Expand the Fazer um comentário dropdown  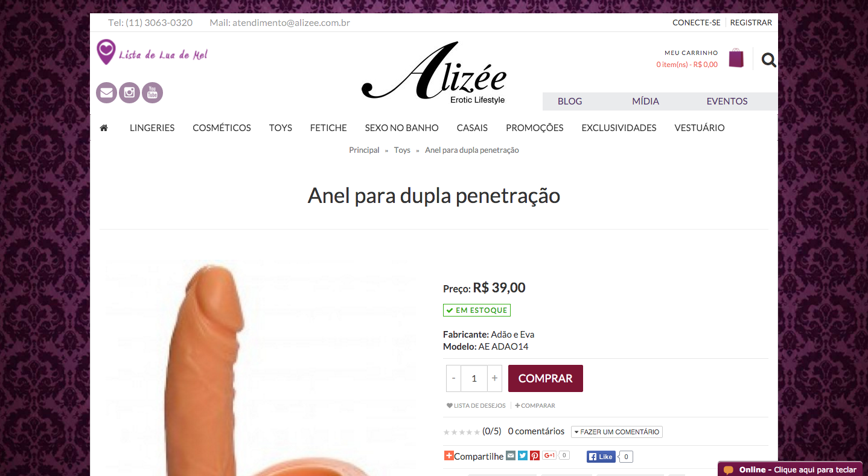click(x=617, y=432)
